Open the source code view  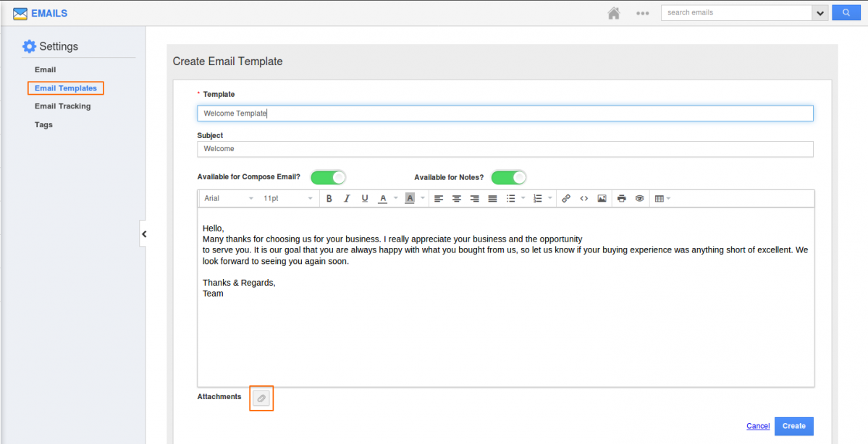point(583,198)
